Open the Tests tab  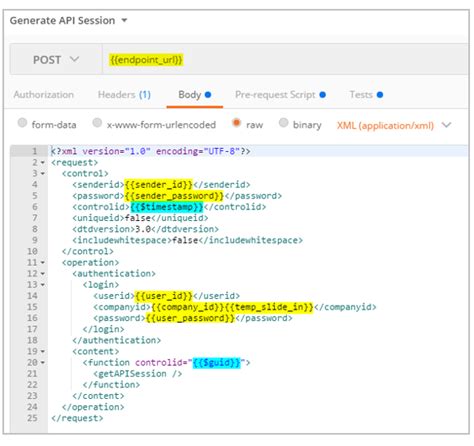click(x=366, y=95)
